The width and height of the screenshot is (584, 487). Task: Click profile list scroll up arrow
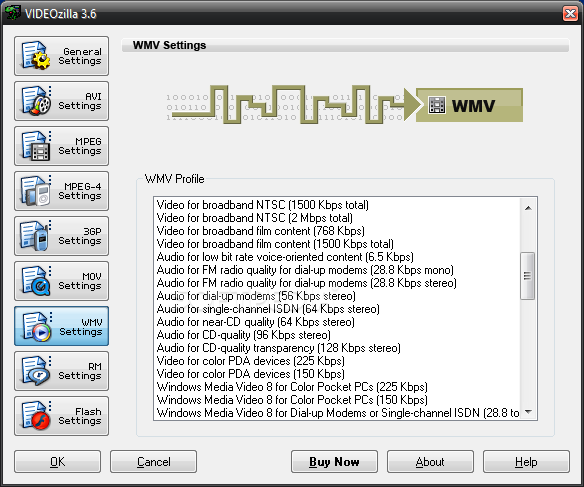click(x=528, y=208)
